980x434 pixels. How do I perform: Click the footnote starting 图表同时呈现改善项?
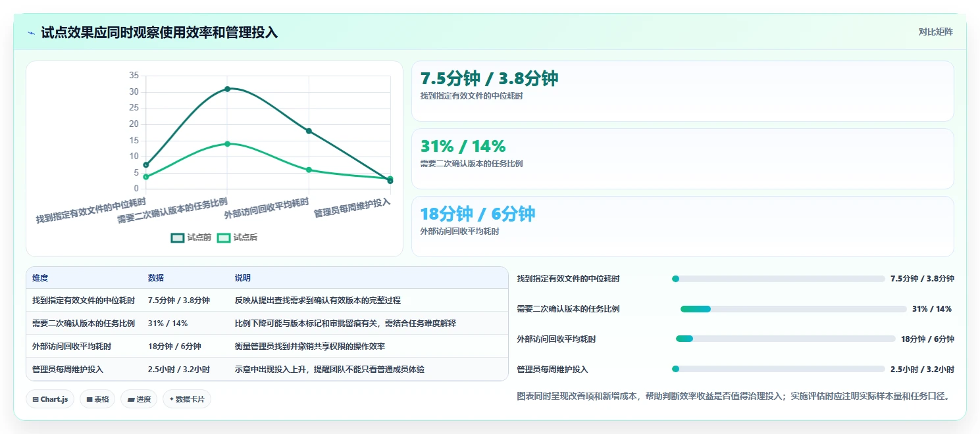[734, 397]
